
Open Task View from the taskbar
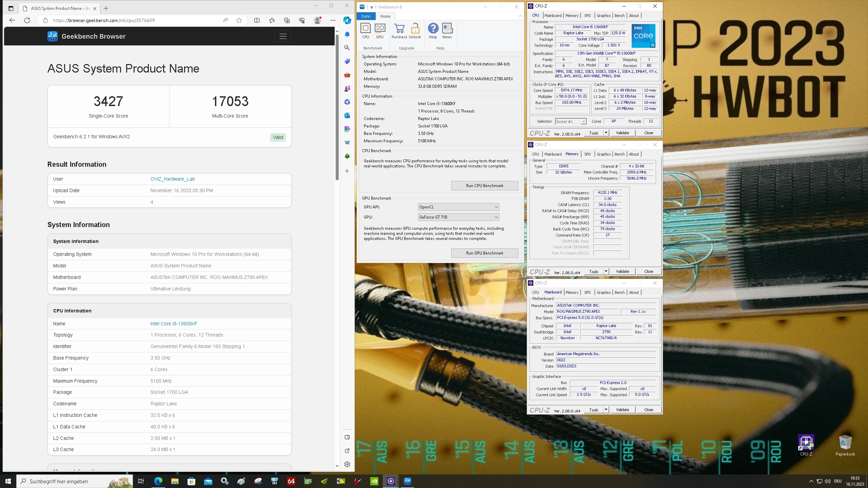tap(141, 481)
